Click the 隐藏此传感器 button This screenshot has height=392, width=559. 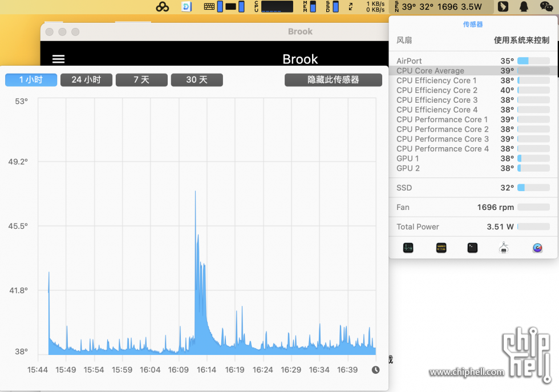(x=333, y=79)
